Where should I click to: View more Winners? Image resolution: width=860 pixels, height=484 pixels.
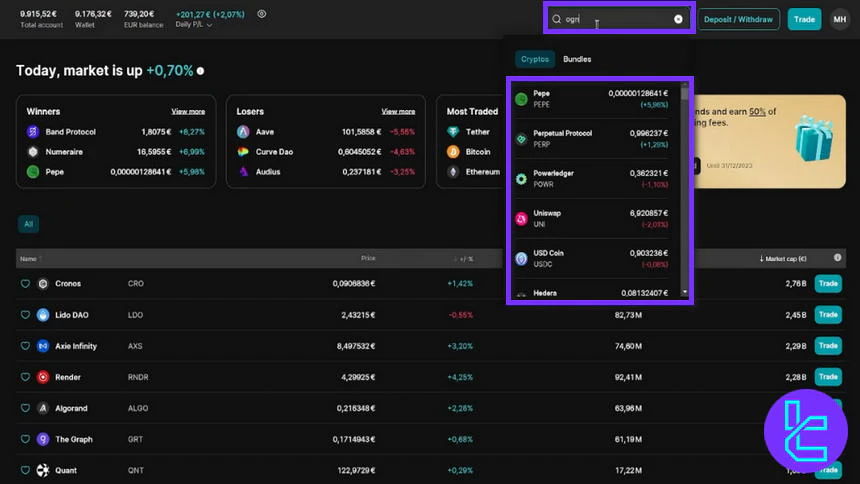188,111
